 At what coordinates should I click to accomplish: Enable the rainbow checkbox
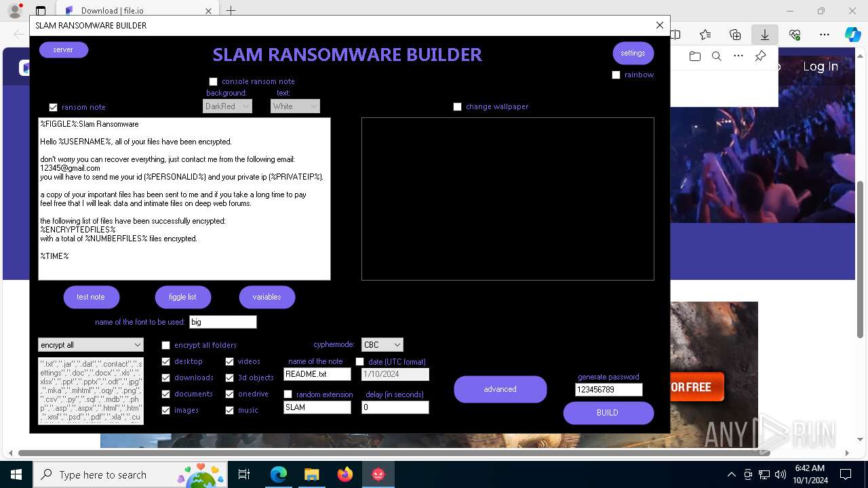(616, 75)
